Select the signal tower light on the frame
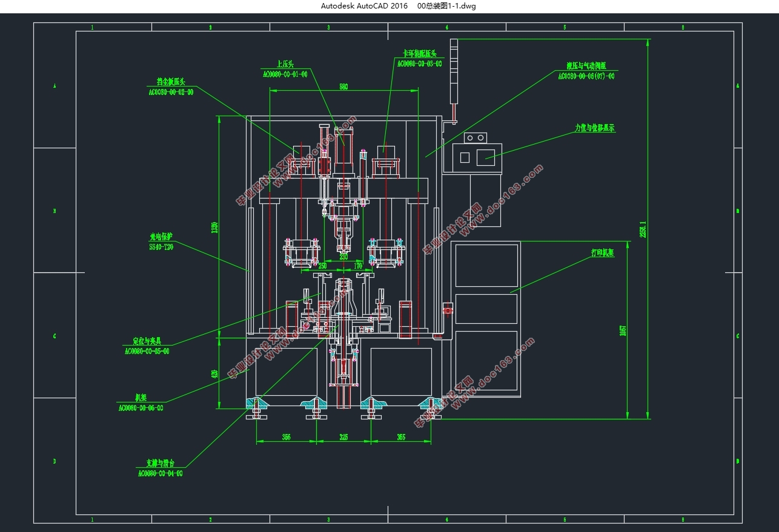The width and height of the screenshot is (779, 532). point(455,71)
